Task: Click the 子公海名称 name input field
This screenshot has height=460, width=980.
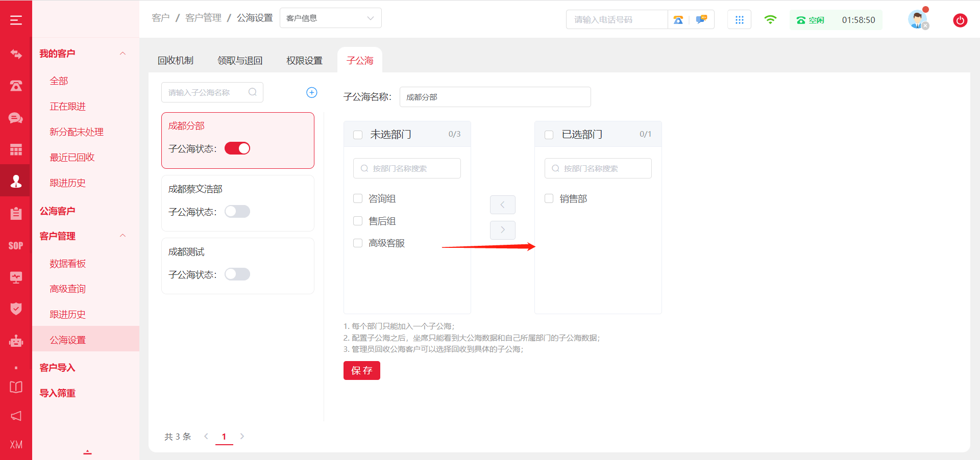Action: (495, 97)
